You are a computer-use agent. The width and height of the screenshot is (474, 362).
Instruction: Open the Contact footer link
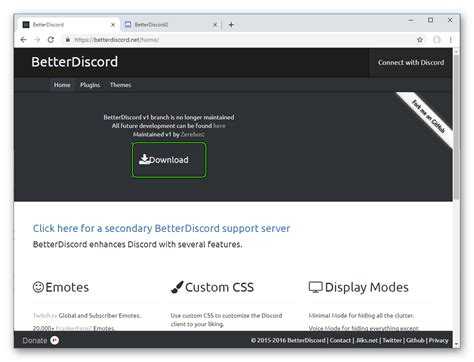340,341
